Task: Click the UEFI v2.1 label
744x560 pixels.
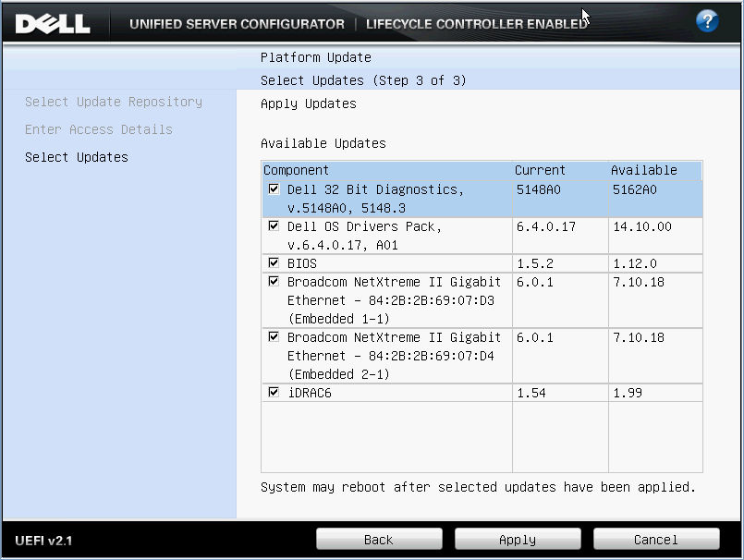Action: click(43, 541)
